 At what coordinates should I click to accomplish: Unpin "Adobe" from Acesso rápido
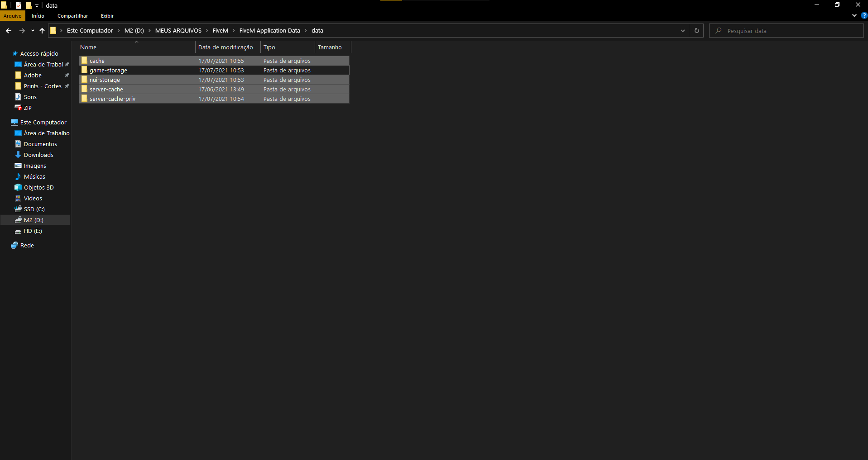tap(67, 75)
